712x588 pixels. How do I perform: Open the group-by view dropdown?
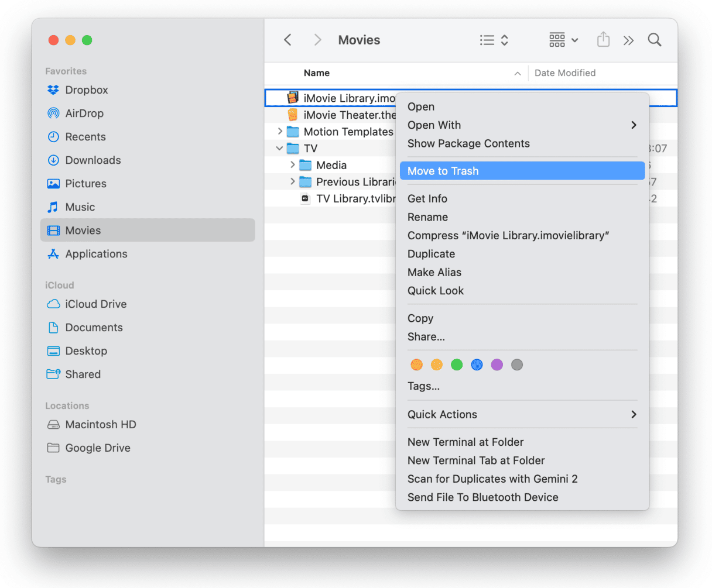pyautogui.click(x=563, y=40)
